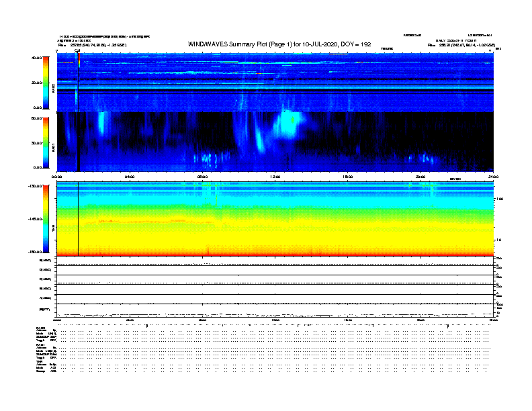Click the 12:00 time label below RAD1 spectrogram
Screen dimensions: 532x411
coord(275,177)
